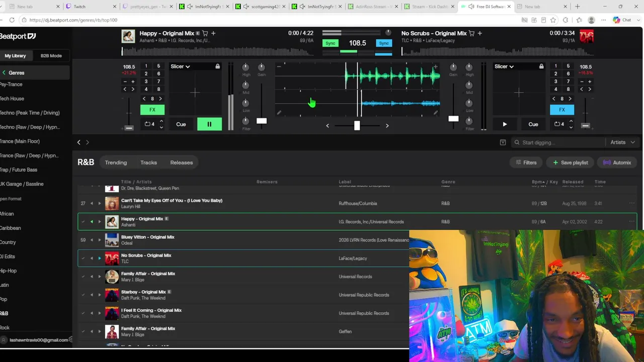644x362 pixels.
Task: Toggle the 4-beat loop on left deck
Action: click(x=149, y=124)
